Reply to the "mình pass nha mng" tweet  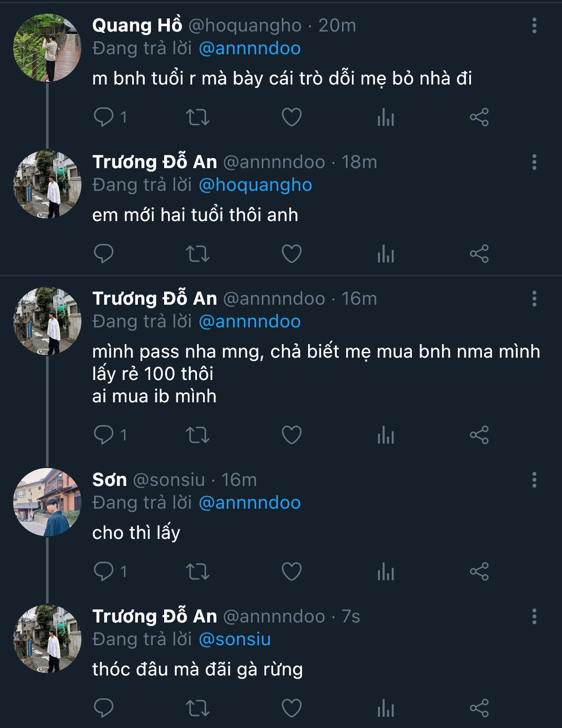[x=104, y=435]
